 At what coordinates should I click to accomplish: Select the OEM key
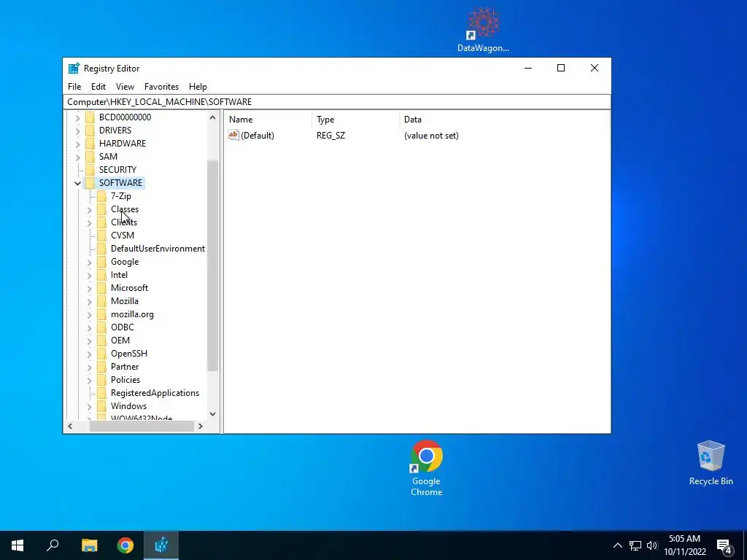coord(120,341)
